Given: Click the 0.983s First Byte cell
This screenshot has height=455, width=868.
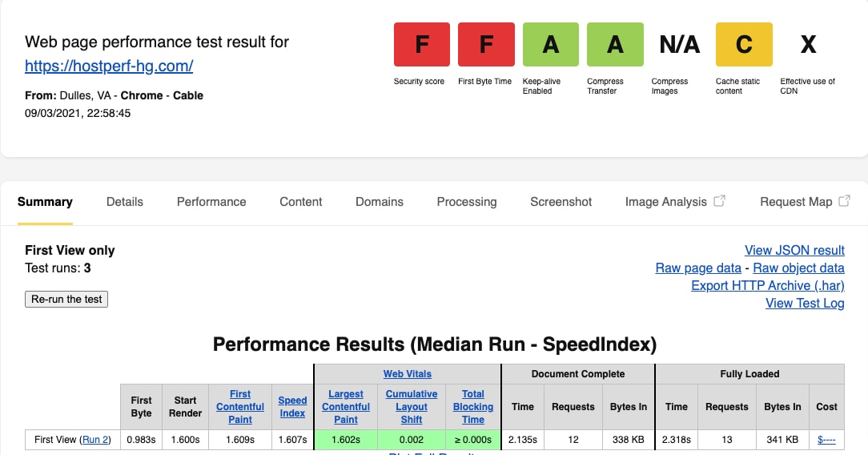Looking at the screenshot, I should point(141,440).
